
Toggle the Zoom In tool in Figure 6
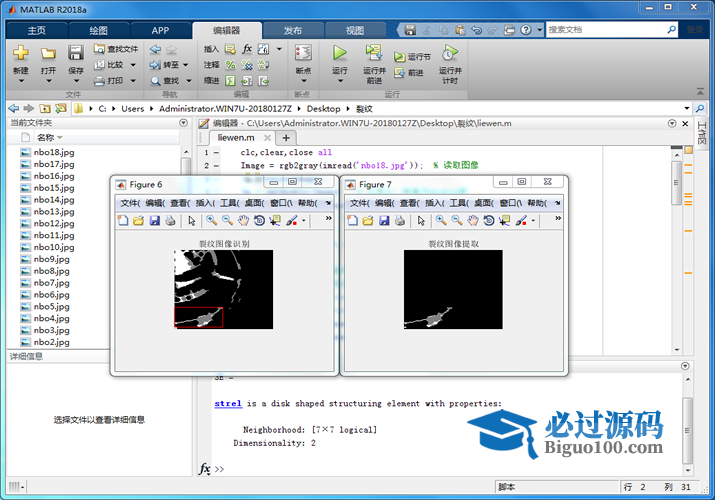pyautogui.click(x=211, y=220)
